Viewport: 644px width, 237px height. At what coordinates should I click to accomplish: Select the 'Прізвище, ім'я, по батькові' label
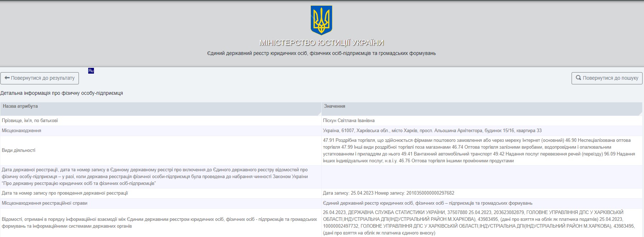[x=30, y=121]
